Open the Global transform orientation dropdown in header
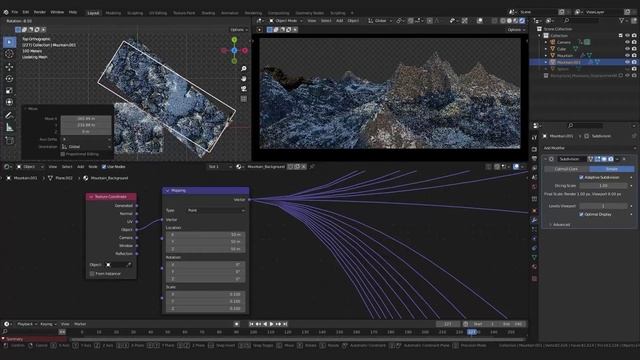Viewport: 640px width, 360px height. pos(380,21)
